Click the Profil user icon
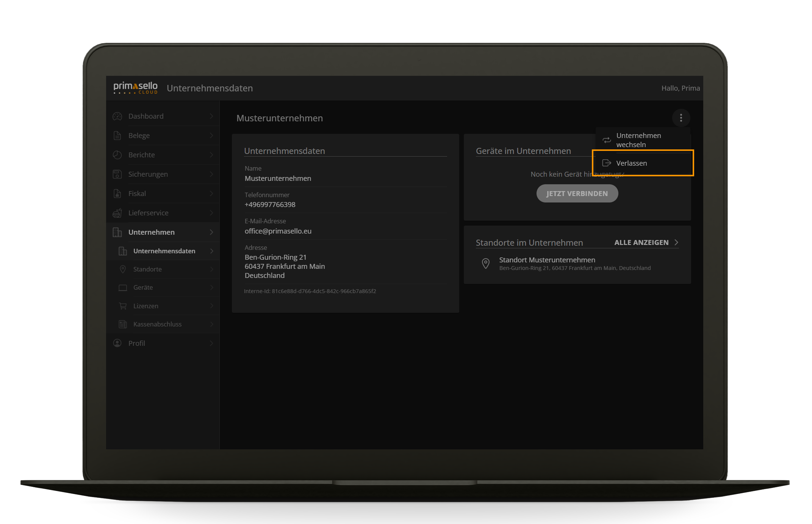 point(117,343)
